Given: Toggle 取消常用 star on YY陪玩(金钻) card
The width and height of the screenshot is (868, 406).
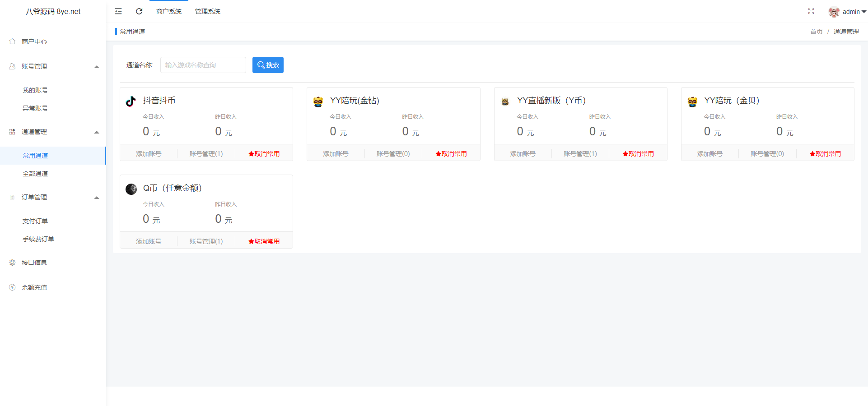Looking at the screenshot, I should pyautogui.click(x=451, y=153).
